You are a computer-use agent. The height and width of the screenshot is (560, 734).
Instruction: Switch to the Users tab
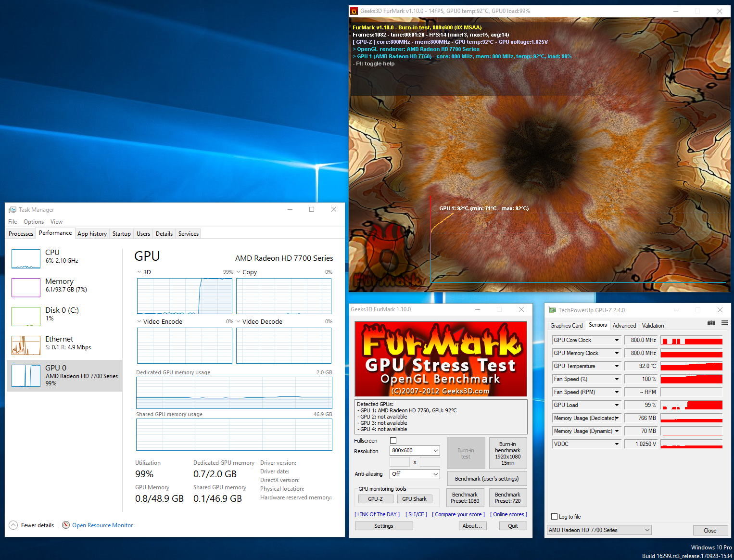[x=143, y=234]
